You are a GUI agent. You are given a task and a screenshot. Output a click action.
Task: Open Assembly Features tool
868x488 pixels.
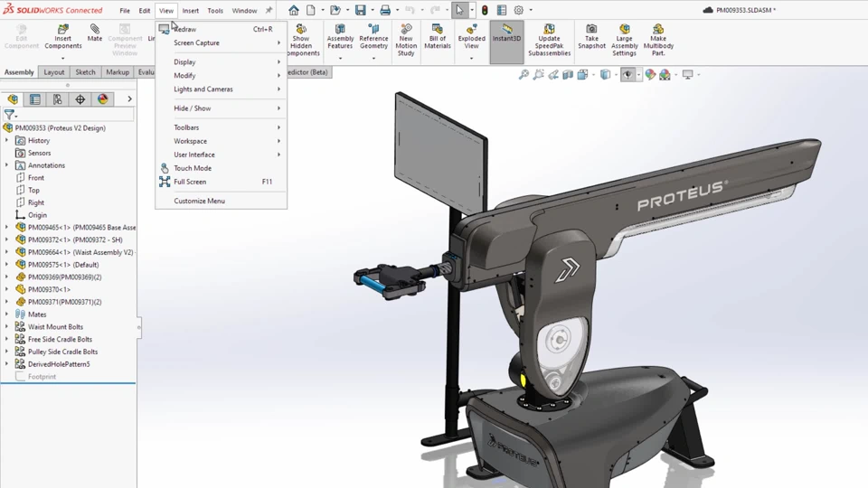pyautogui.click(x=340, y=36)
